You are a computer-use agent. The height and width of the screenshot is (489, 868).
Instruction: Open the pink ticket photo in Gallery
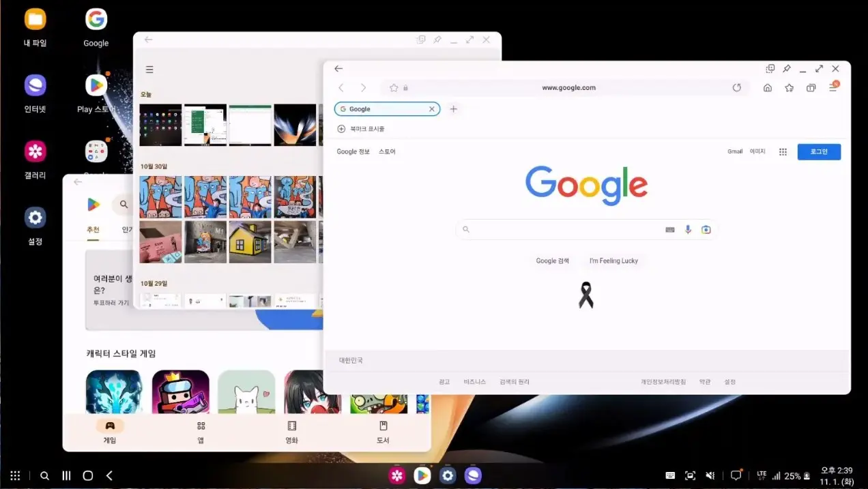point(160,241)
